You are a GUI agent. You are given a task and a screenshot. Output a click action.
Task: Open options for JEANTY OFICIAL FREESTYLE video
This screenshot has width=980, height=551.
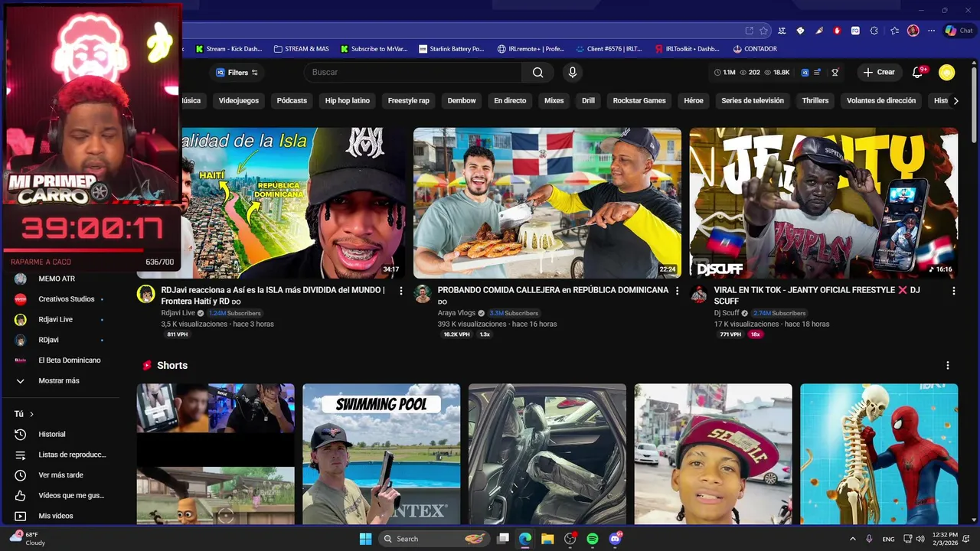[x=953, y=291]
